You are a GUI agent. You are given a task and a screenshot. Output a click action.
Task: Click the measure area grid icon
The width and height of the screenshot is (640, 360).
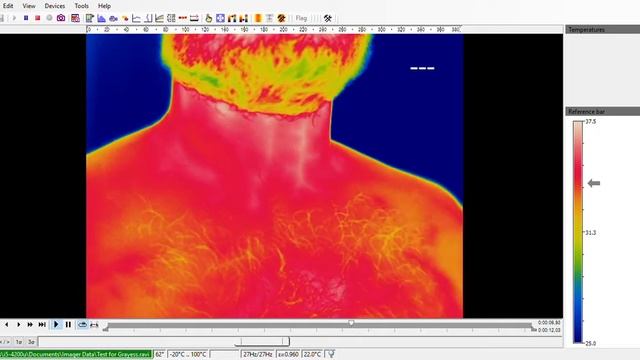[x=171, y=18]
